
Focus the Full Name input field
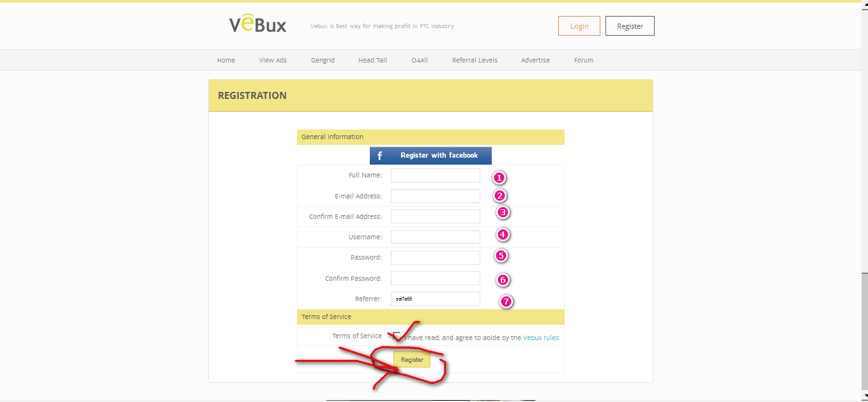coord(435,175)
